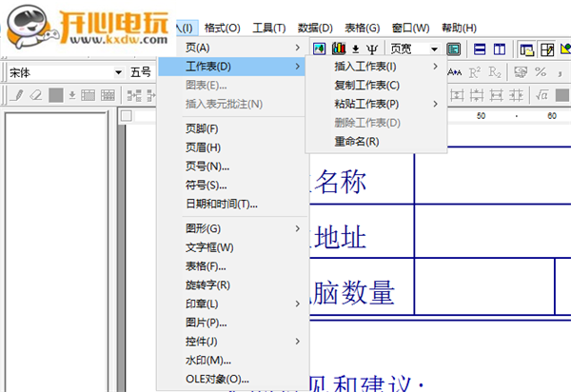Open the 格式(O) menu
This screenshot has width=571, height=392.
tap(222, 28)
